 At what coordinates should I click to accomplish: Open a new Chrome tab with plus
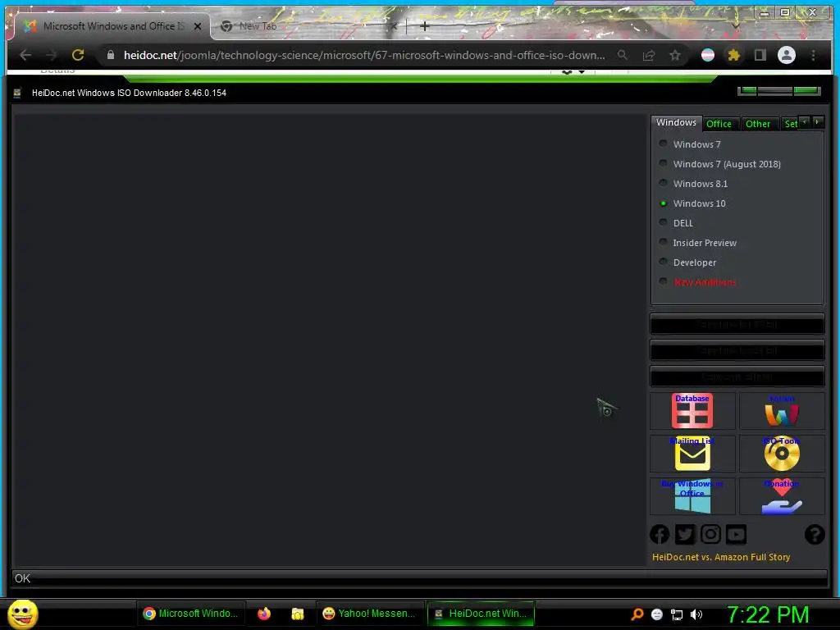424,26
